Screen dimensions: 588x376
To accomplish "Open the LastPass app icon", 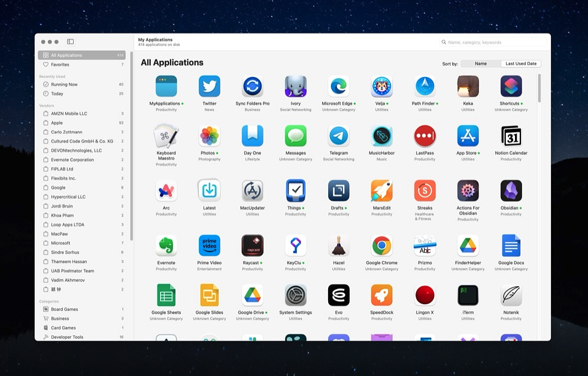I will pyautogui.click(x=425, y=136).
